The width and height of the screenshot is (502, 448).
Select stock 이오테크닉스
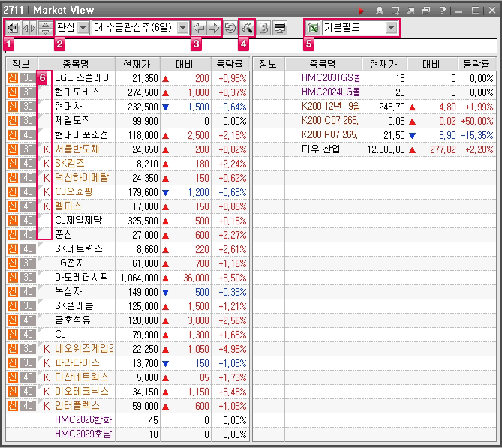tap(82, 392)
